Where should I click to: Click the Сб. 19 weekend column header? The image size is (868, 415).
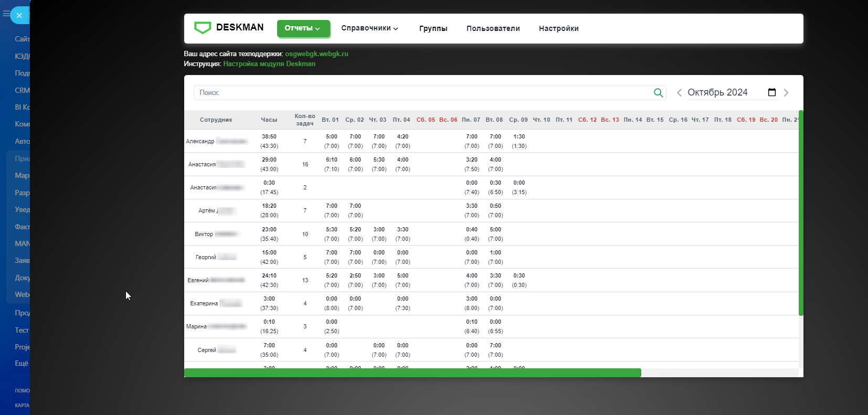(746, 120)
